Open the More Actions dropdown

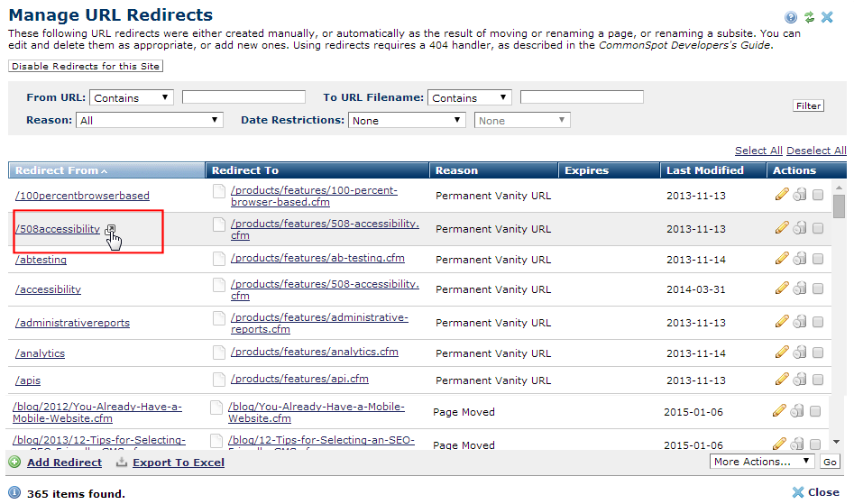tap(762, 462)
